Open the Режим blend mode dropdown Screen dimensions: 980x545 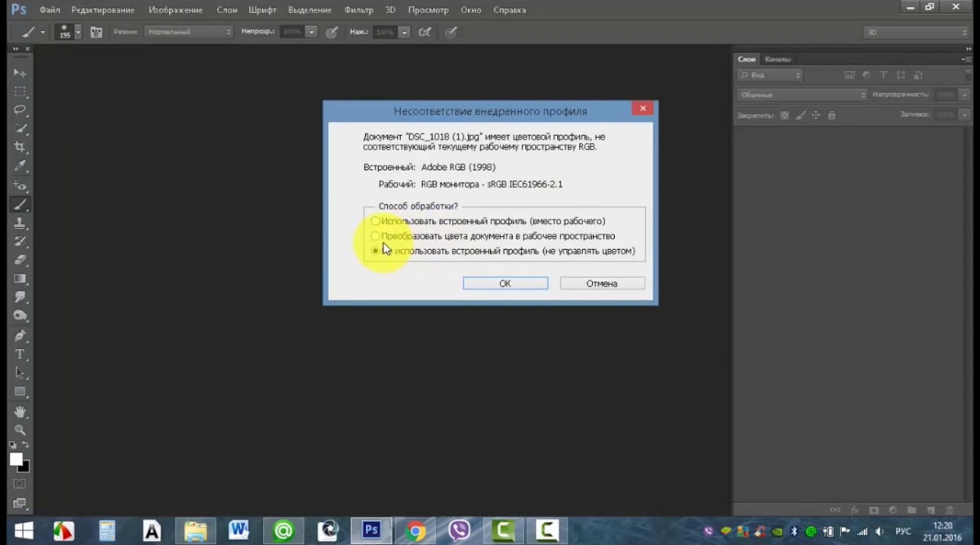[189, 32]
